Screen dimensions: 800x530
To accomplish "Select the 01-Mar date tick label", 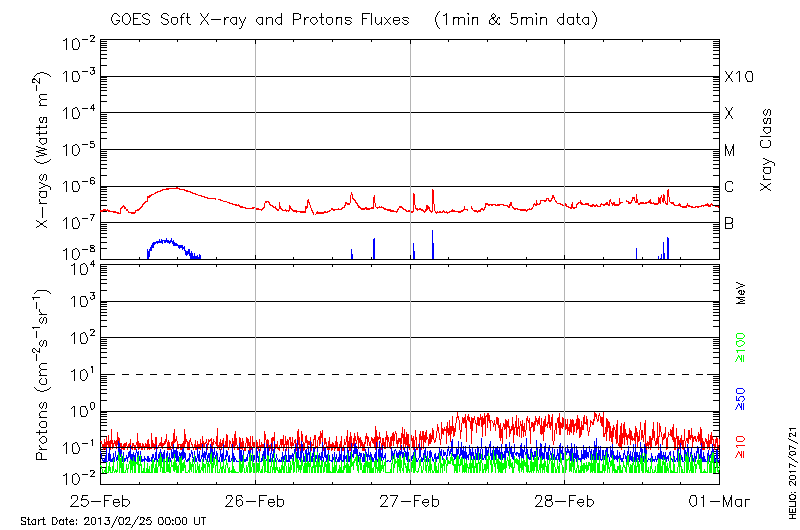I will (x=719, y=500).
